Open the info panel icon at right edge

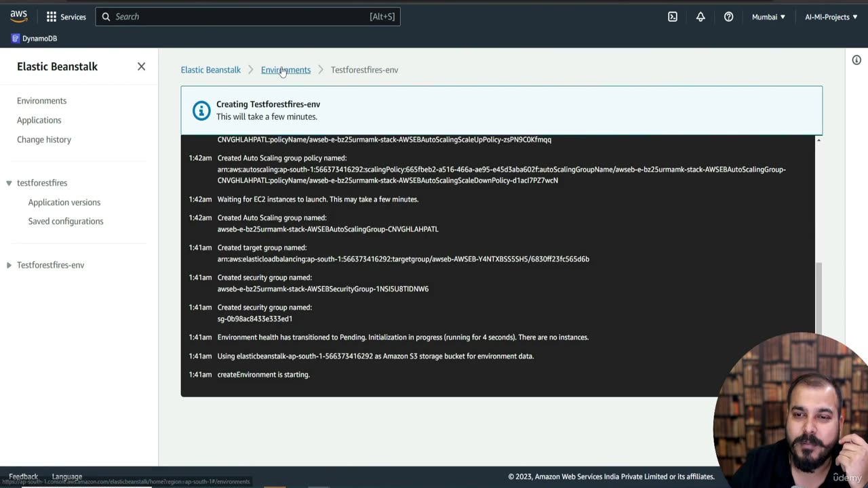(x=856, y=60)
